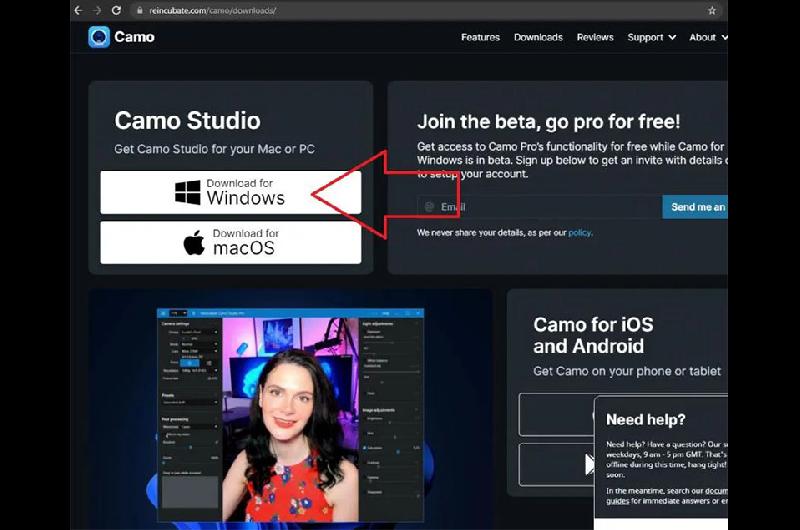Open the Features menu item
This screenshot has height=530, width=800.
(480, 37)
